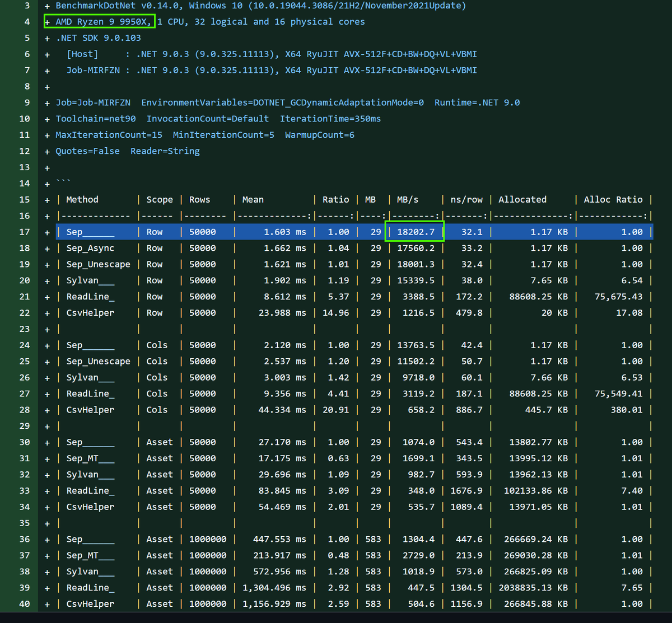The height and width of the screenshot is (623, 672).
Task: Select the 504.6 MB/s value
Action: tap(421, 604)
